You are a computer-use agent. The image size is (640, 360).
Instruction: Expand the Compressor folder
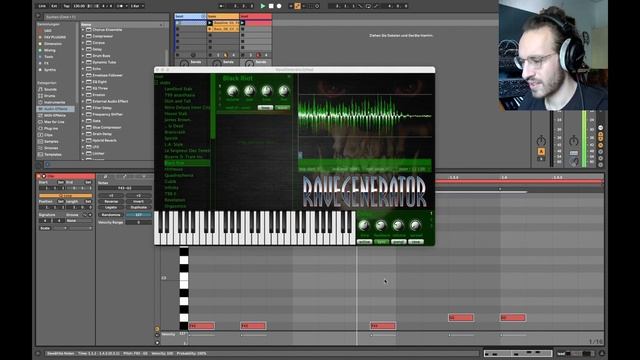click(83, 36)
